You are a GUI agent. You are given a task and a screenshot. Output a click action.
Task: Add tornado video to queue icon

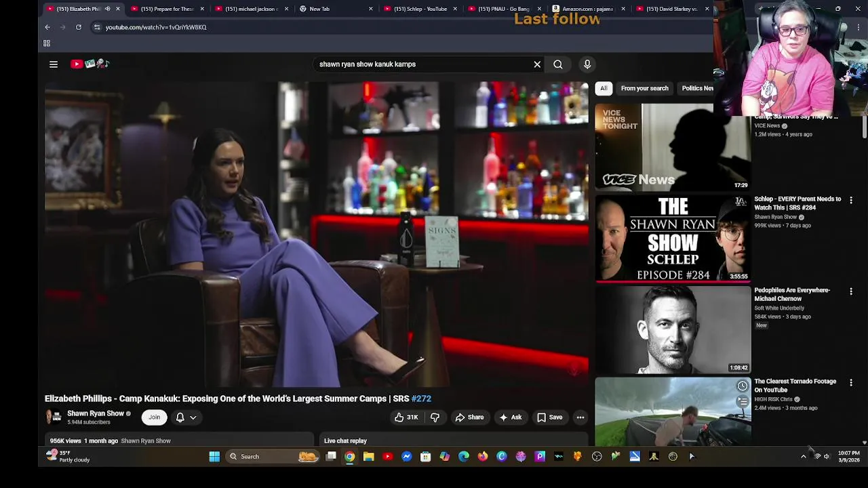pyautogui.click(x=743, y=401)
